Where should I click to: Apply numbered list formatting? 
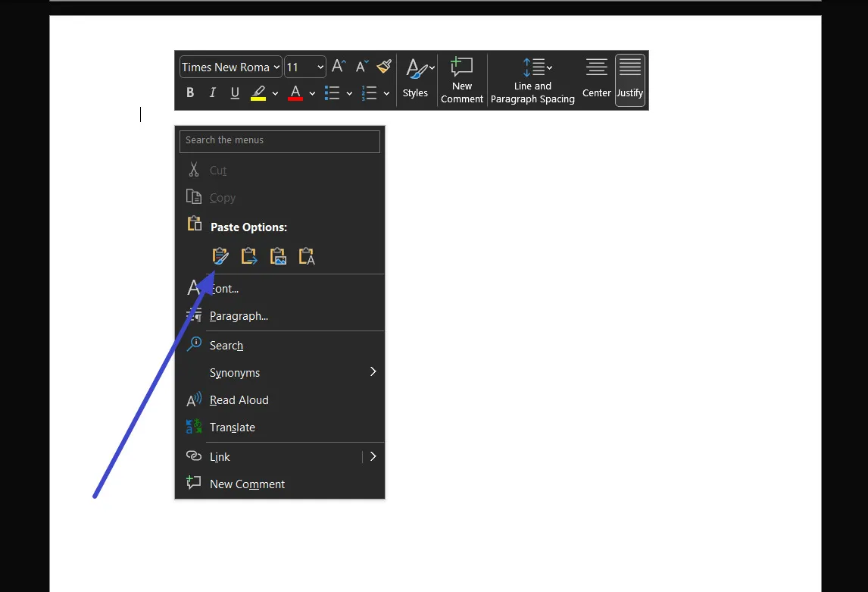[x=369, y=92]
